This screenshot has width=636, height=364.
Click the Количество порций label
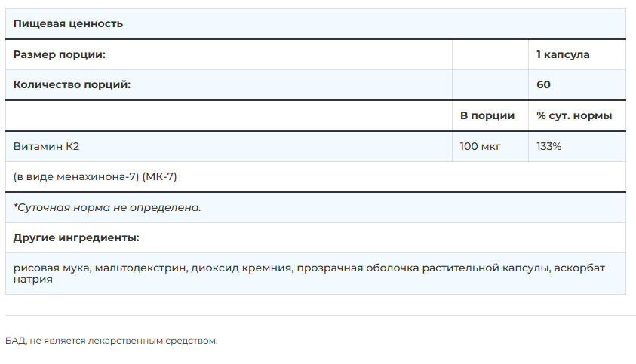coord(72,84)
